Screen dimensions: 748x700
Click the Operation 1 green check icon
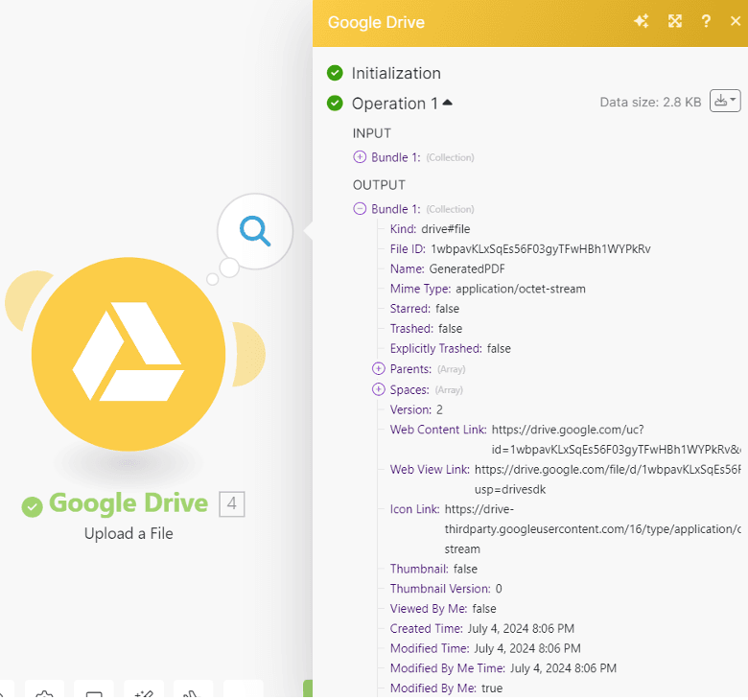(335, 103)
